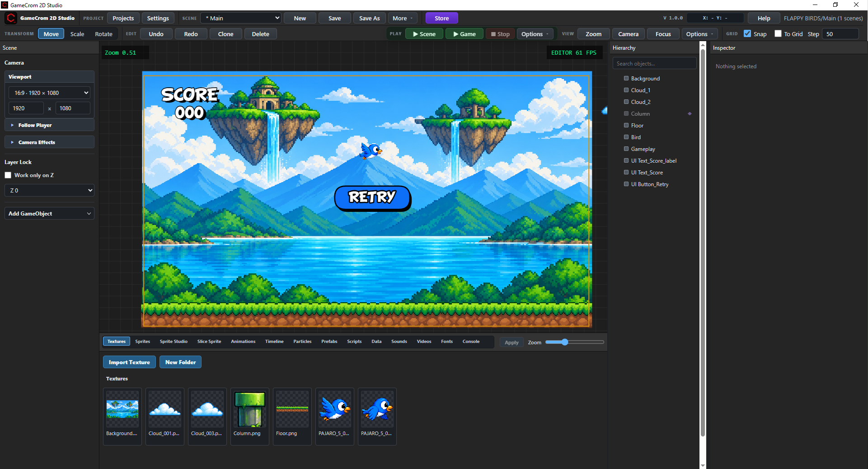Switch to Rotate transform mode

coord(103,34)
